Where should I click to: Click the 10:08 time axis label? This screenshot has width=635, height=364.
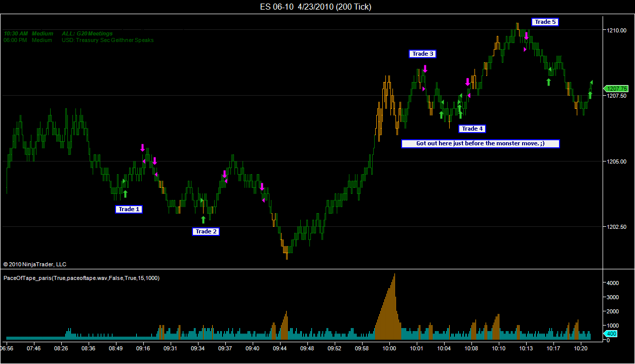tap(471, 348)
